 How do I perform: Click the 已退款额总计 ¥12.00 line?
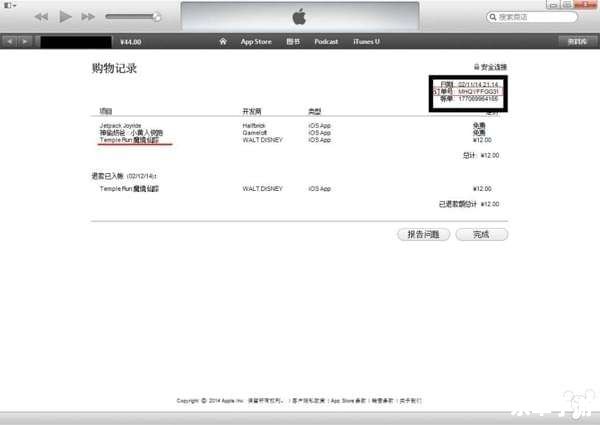point(469,204)
